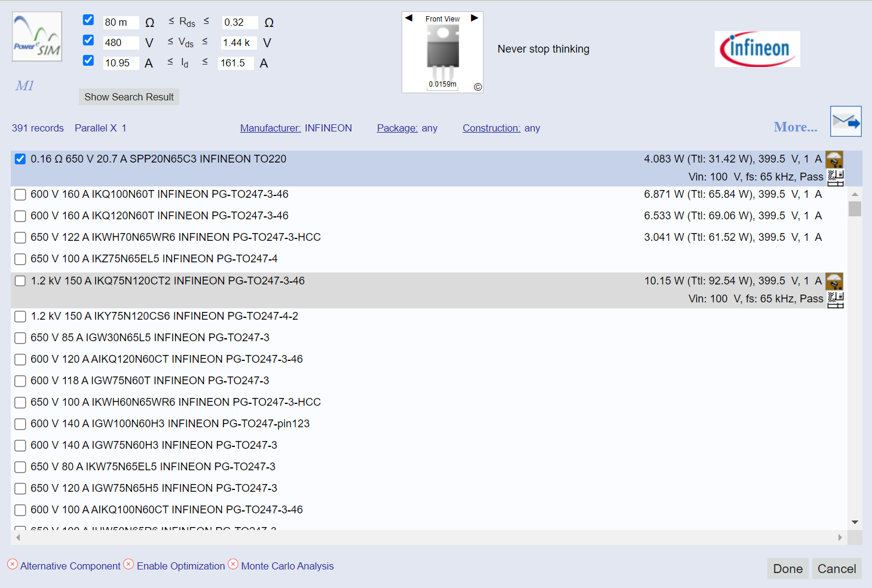Image resolution: width=872 pixels, height=588 pixels.
Task: Click the PowerEsim logo icon
Action: 37,36
